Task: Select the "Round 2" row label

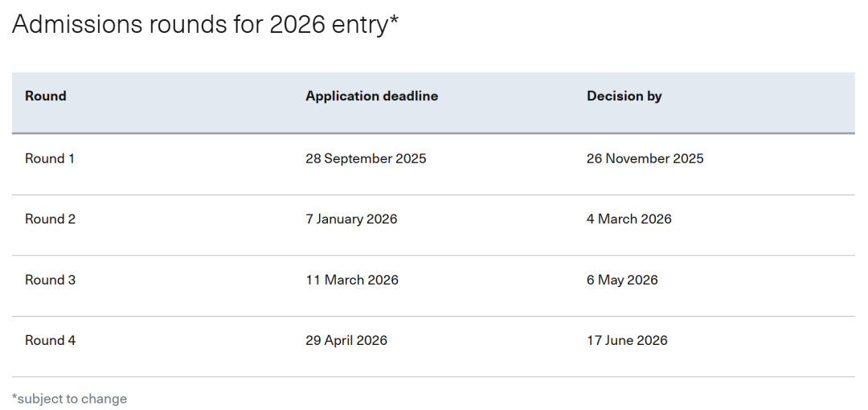Action: pyautogui.click(x=50, y=219)
